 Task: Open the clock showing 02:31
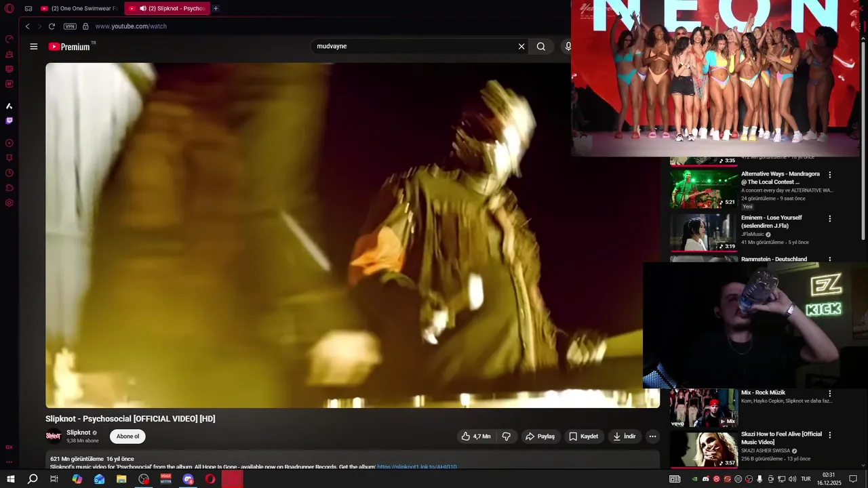tap(829, 479)
